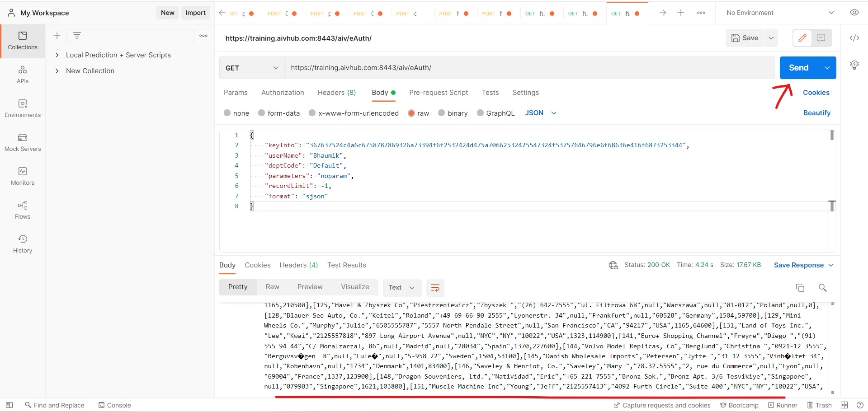Select the none body type radio
This screenshot has width=868, height=412.
click(227, 113)
